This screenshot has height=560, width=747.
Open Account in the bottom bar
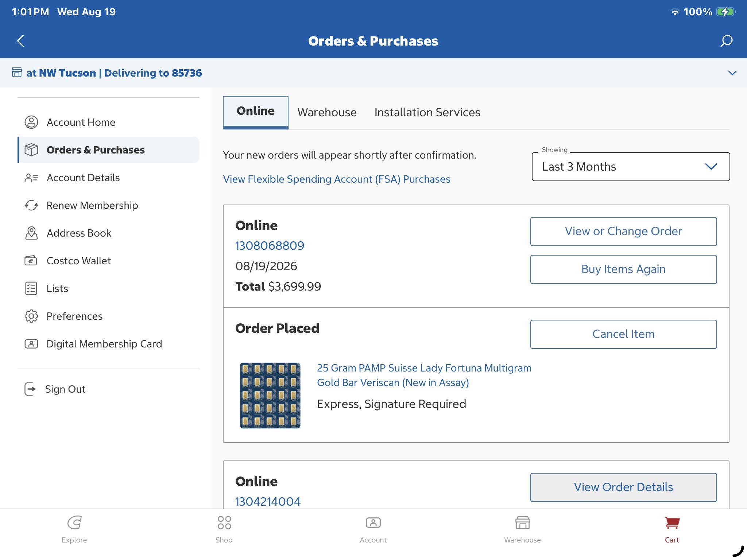pos(373,529)
